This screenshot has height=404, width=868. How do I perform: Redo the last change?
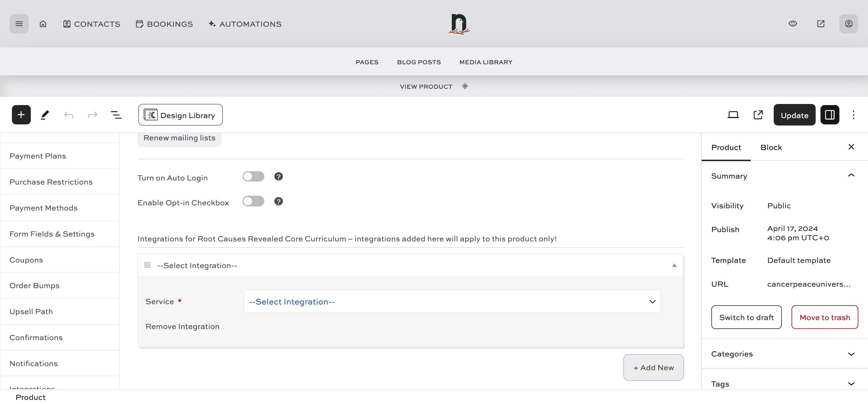92,114
